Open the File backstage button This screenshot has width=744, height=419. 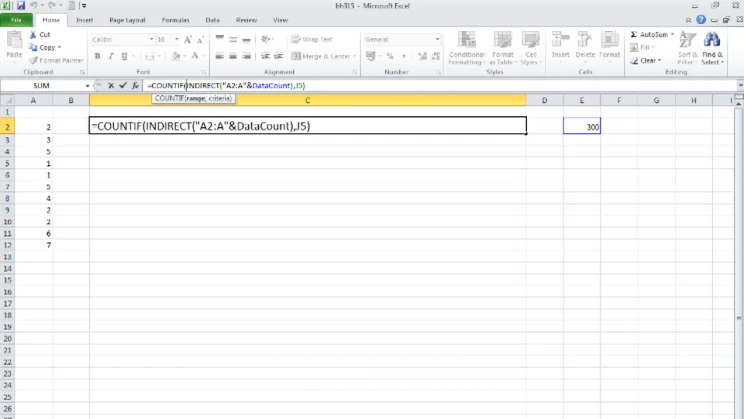(x=17, y=19)
